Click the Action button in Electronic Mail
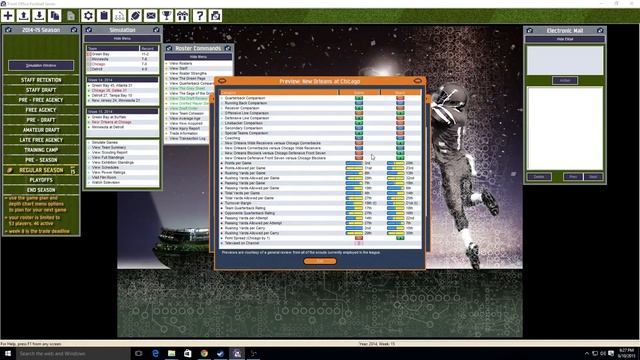The width and height of the screenshot is (640, 360). point(565,80)
